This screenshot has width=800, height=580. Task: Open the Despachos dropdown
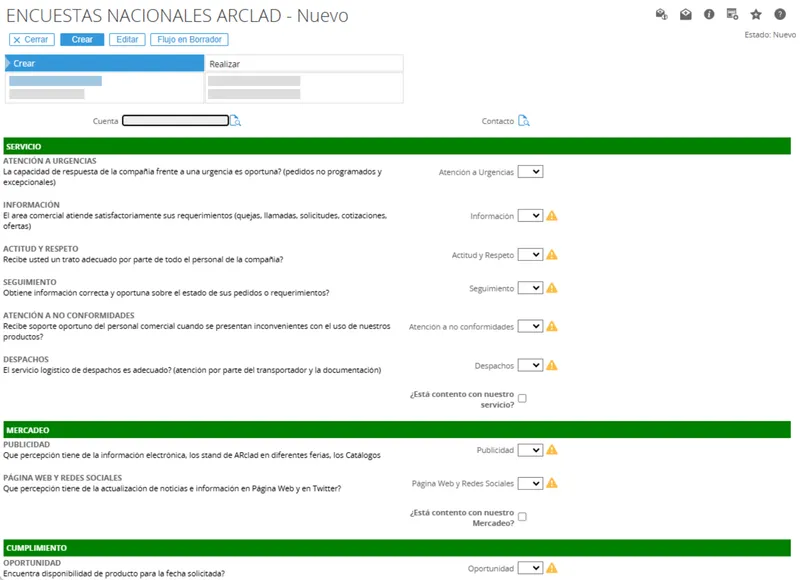(530, 365)
